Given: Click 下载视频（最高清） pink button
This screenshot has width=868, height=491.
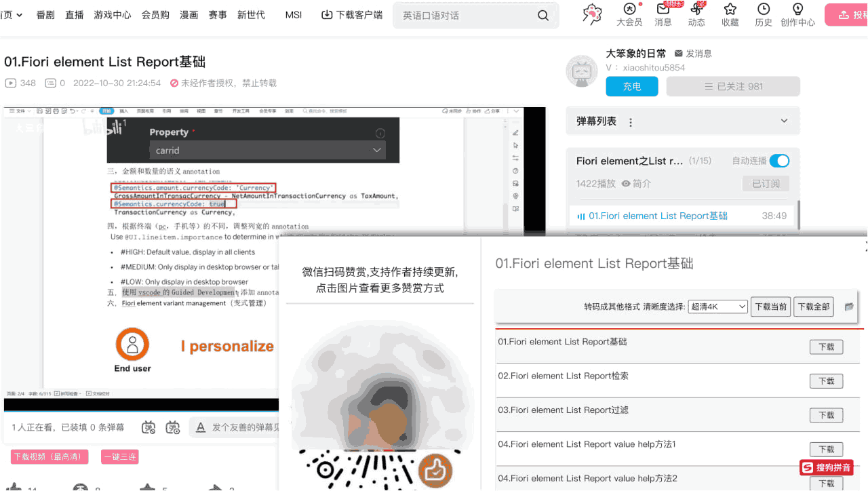Looking at the screenshot, I should coord(50,457).
